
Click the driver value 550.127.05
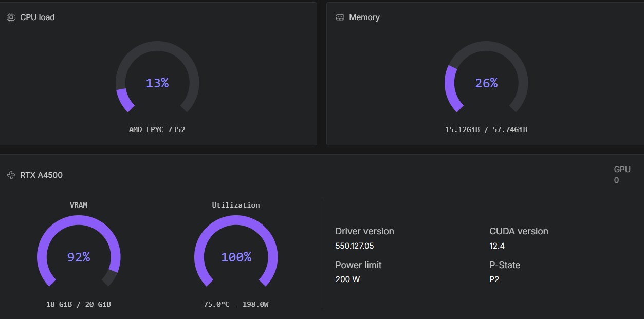(355, 246)
